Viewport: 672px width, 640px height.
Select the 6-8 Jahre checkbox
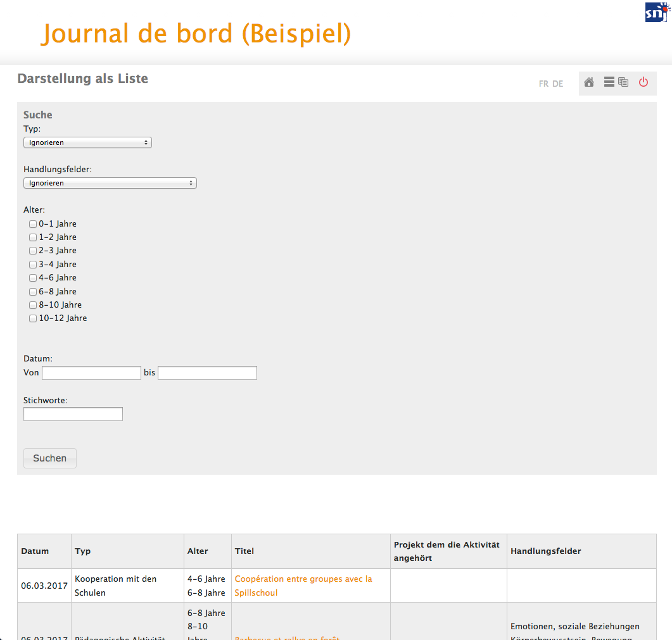point(33,292)
